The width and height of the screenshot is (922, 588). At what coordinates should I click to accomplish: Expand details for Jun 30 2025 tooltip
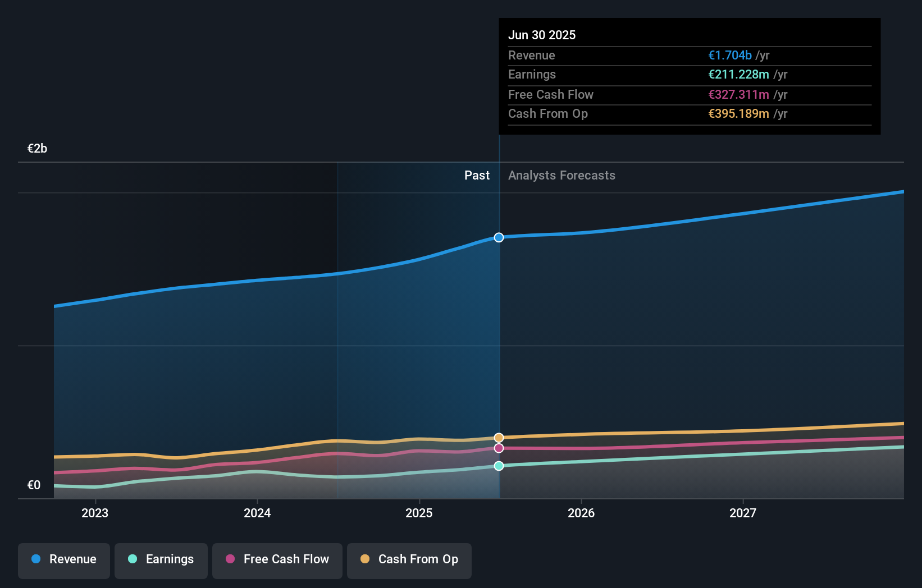[542, 35]
